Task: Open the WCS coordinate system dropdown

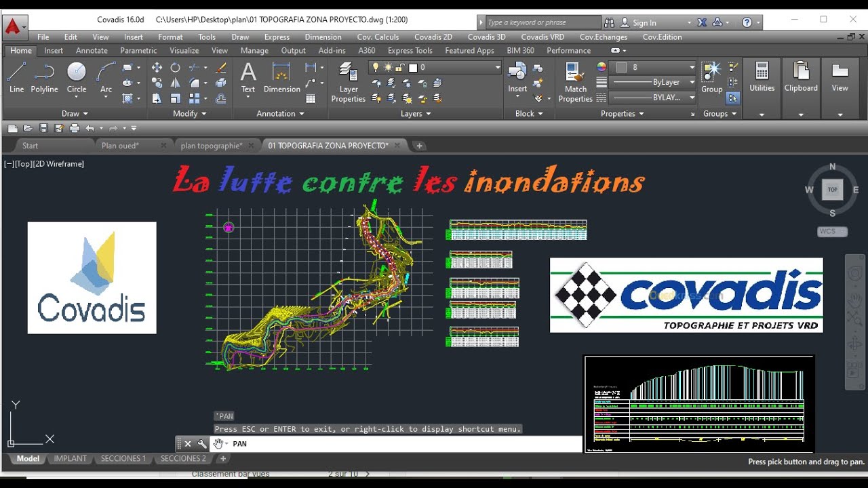Action: pos(832,231)
